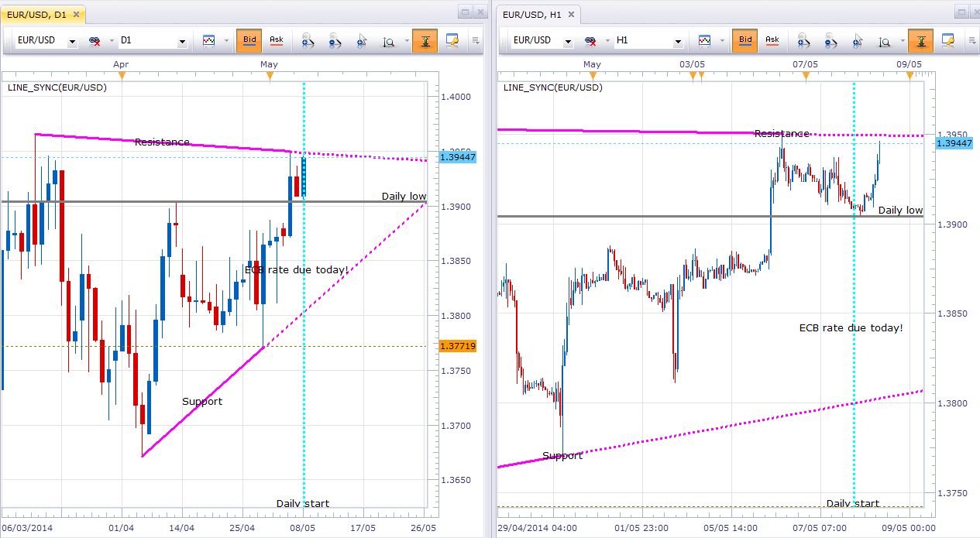The image size is (980, 538).
Task: Select the Resistance label on the H1 chart
Action: pyautogui.click(x=782, y=133)
